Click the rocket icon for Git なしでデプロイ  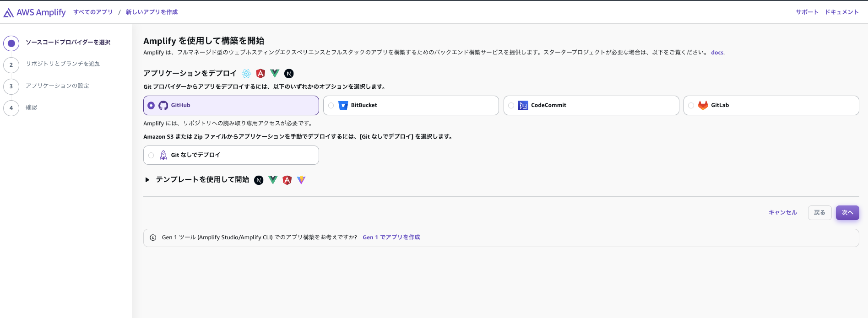click(x=163, y=155)
